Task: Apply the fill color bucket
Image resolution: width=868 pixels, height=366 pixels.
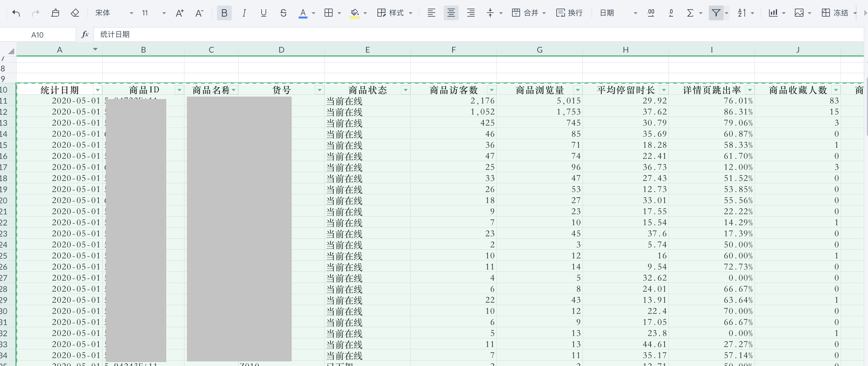Action: tap(354, 14)
